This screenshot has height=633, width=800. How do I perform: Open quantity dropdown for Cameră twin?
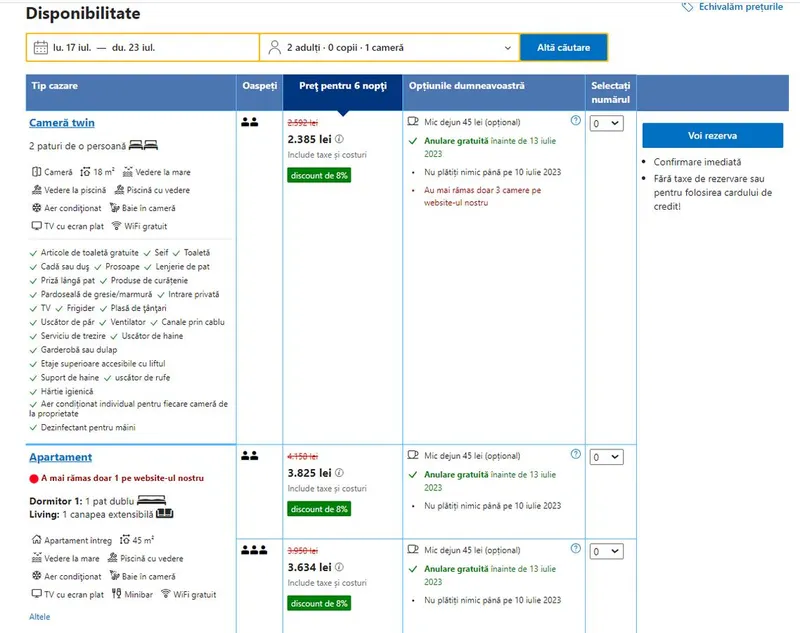(606, 124)
